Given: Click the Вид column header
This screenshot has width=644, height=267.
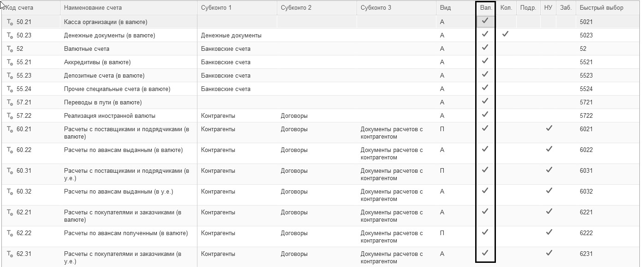Looking at the screenshot, I should [445, 8].
